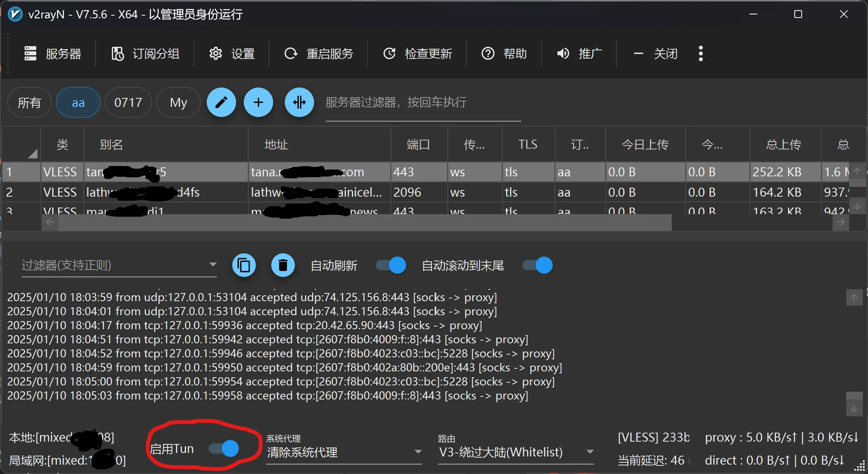The width and height of the screenshot is (868, 474).
Task: Select the 所有 group tab
Action: pos(29,103)
